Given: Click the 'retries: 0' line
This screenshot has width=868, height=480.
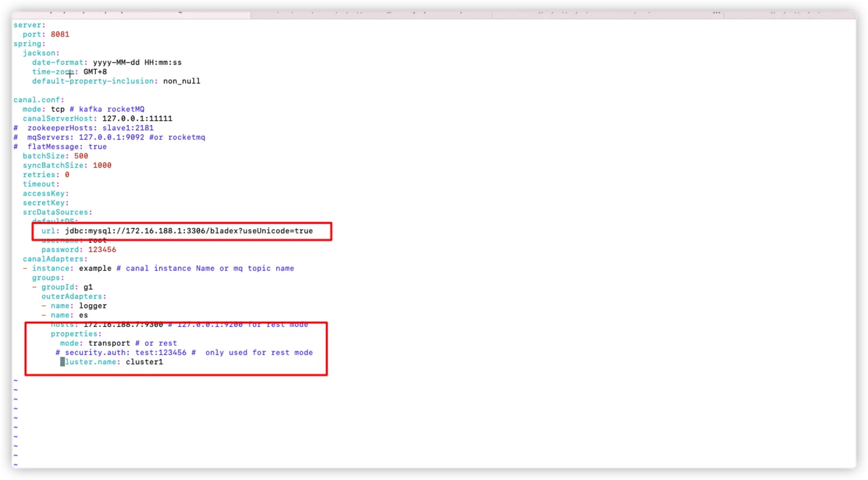Looking at the screenshot, I should (x=46, y=175).
